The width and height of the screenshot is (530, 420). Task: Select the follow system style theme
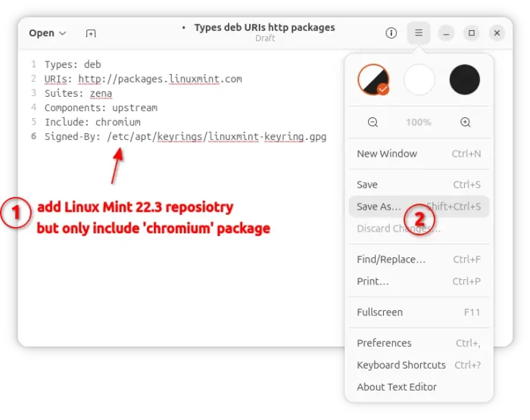(x=373, y=79)
